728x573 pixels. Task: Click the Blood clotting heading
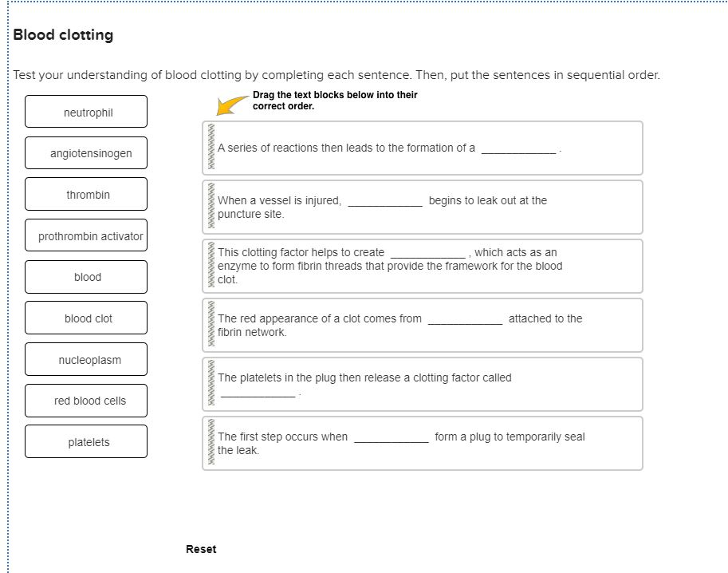(64, 34)
